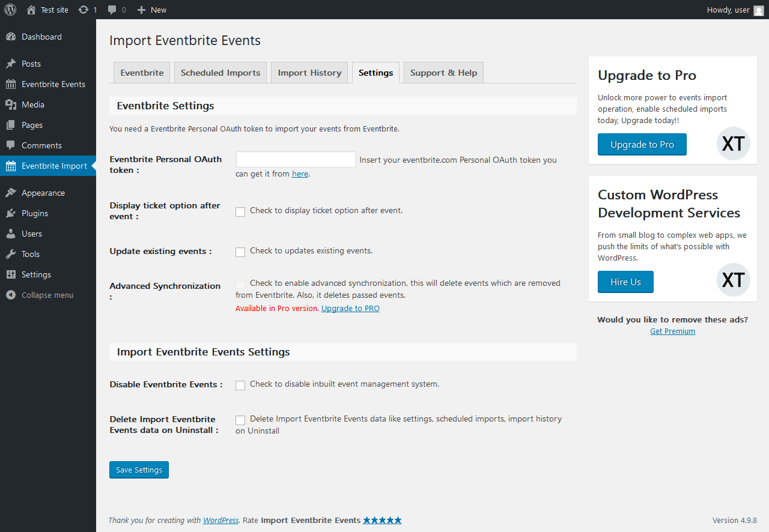
Task: Click the Posts pushpin icon
Action: [11, 64]
